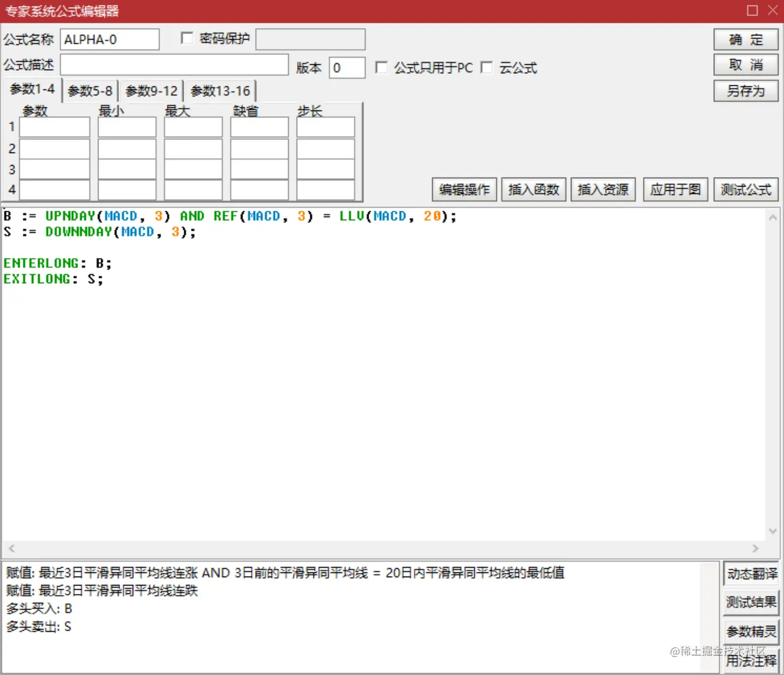Click the 确定 confirm button
Screen dimensions: 784x675
coord(746,40)
